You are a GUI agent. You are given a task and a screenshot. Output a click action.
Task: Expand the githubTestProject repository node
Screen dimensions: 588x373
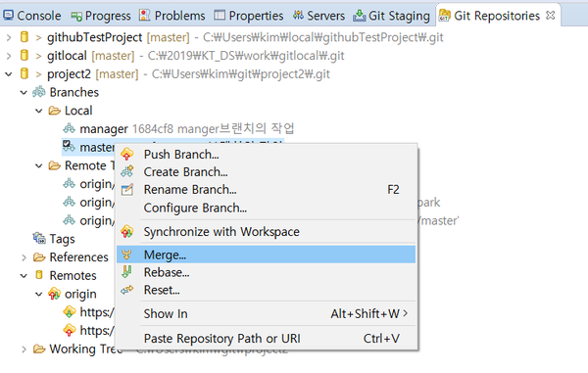(9, 37)
